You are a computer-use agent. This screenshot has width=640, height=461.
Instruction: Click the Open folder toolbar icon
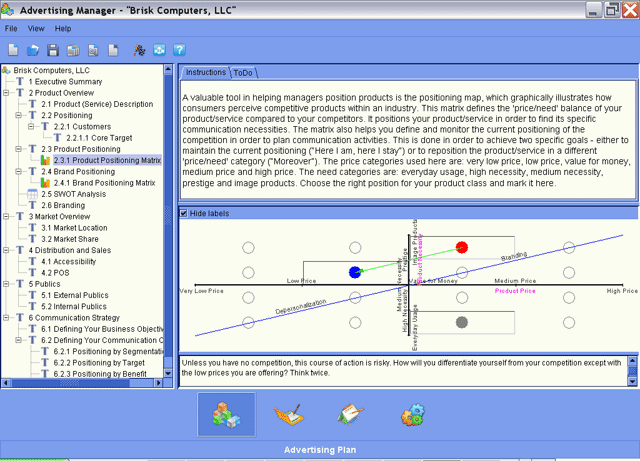coord(33,50)
